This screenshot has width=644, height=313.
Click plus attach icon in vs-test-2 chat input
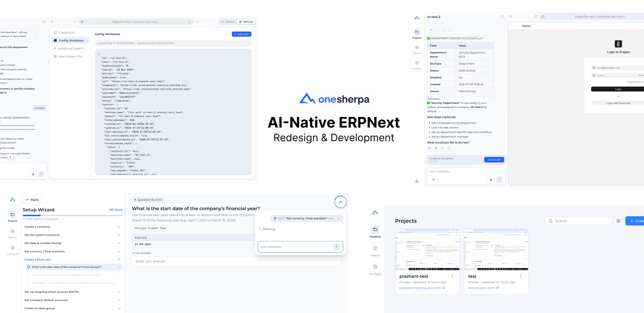pos(434,179)
